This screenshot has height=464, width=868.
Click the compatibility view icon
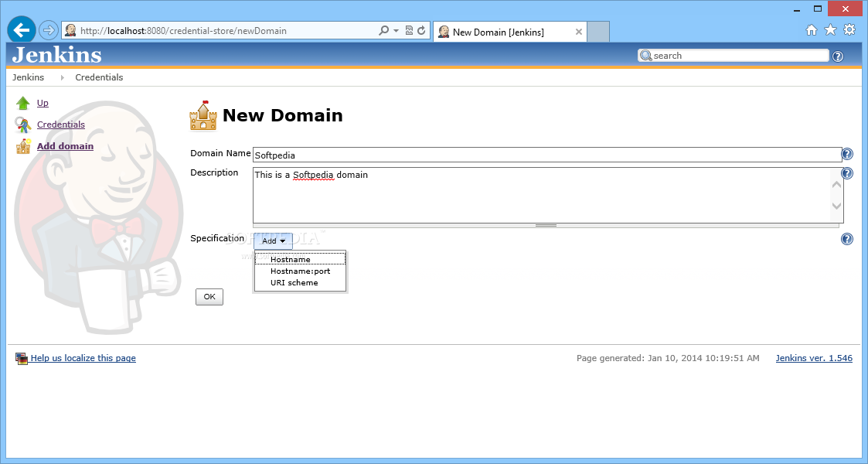coord(409,30)
